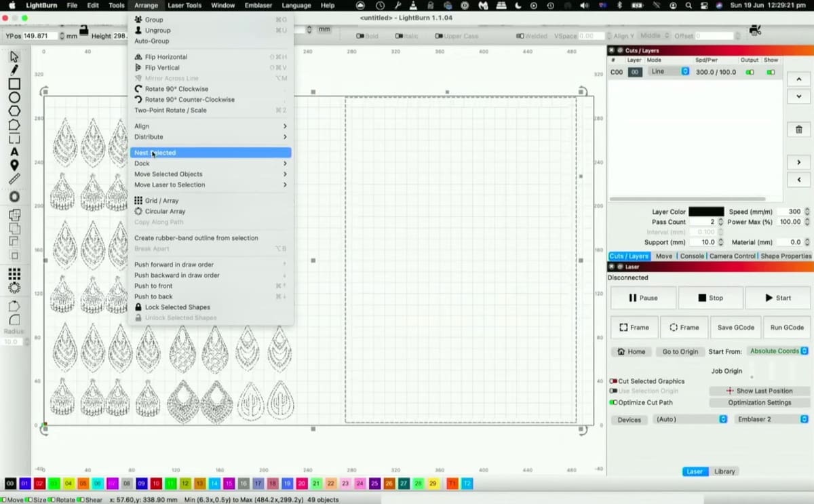Apply Boolean Intersection tool
Image resolution: width=814 pixels, height=504 pixels.
[x=14, y=255]
